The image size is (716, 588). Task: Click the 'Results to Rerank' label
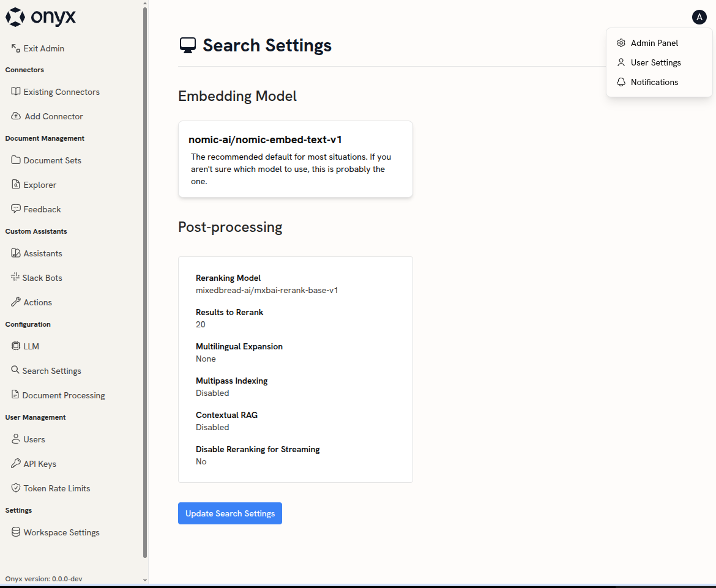tap(229, 312)
